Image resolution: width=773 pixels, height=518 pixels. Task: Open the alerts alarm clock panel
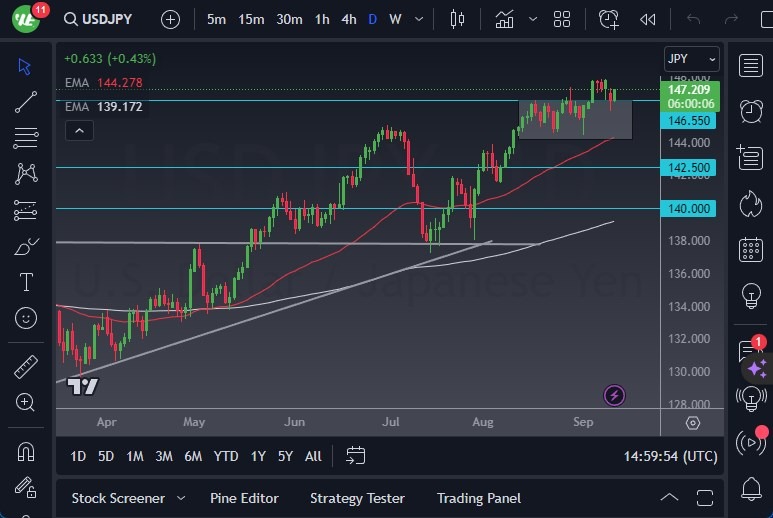(x=751, y=110)
